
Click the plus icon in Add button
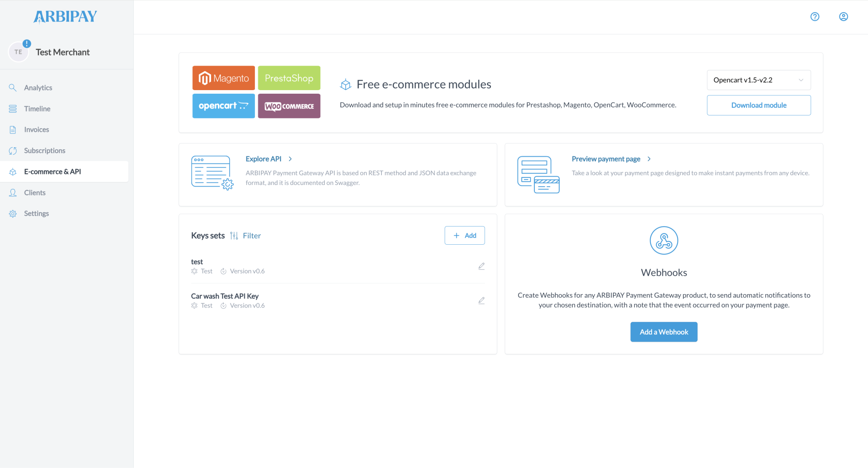point(457,235)
